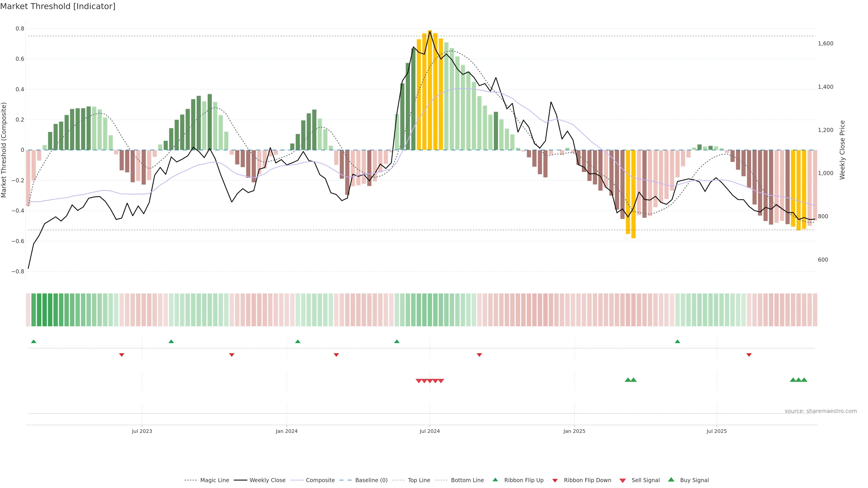868x488 pixels.
Task: Click the Market Threshold [Indicator] title
Action: 58,6
